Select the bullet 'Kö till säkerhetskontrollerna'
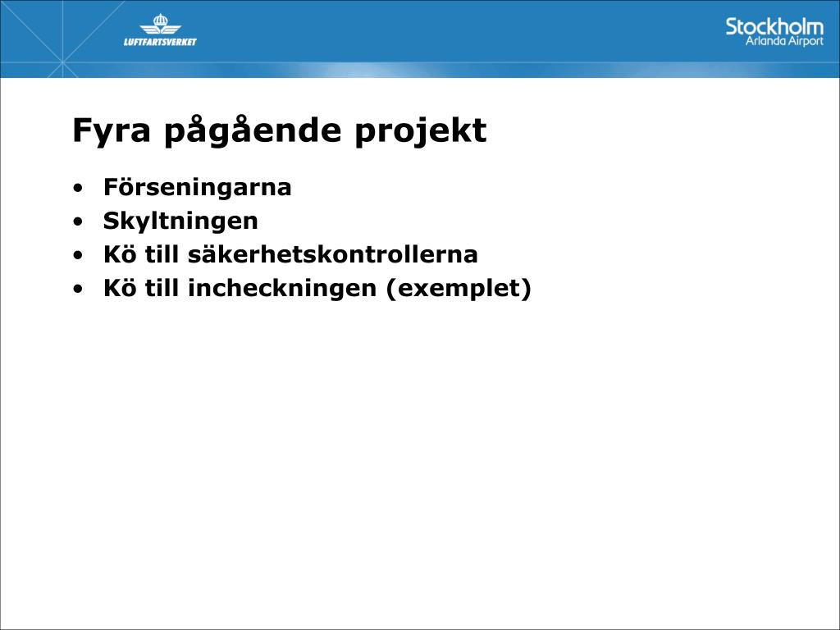 pyautogui.click(x=290, y=254)
